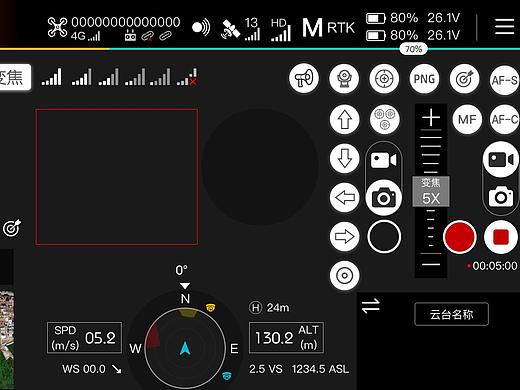Tap the signal bars with red X
The width and height of the screenshot is (520, 390).
[x=187, y=77]
